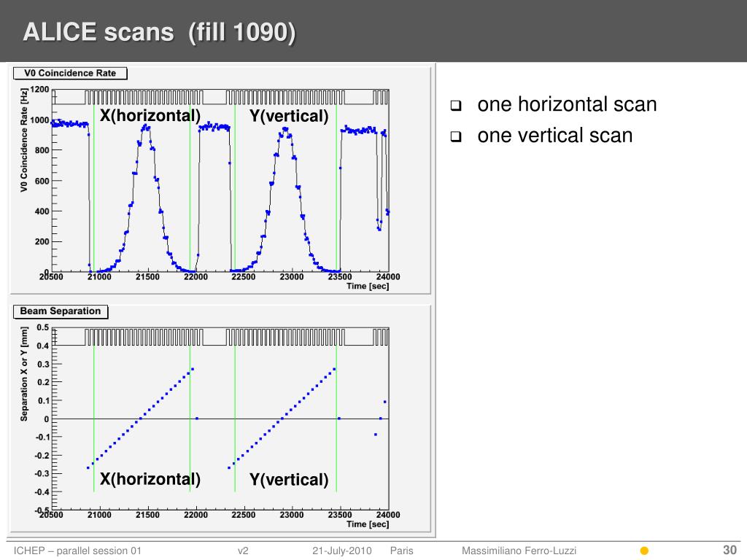Click the 'one vertical scan' bullet text

tap(555, 135)
